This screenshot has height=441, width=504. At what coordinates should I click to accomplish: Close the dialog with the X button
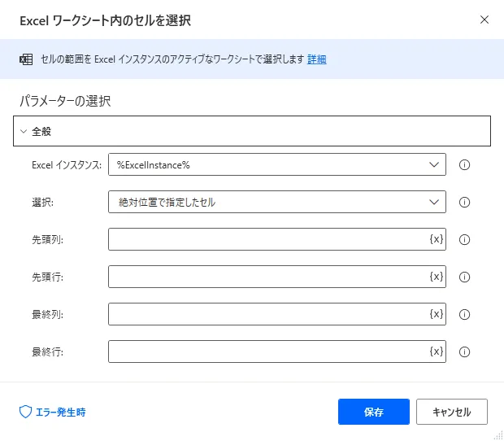(484, 19)
